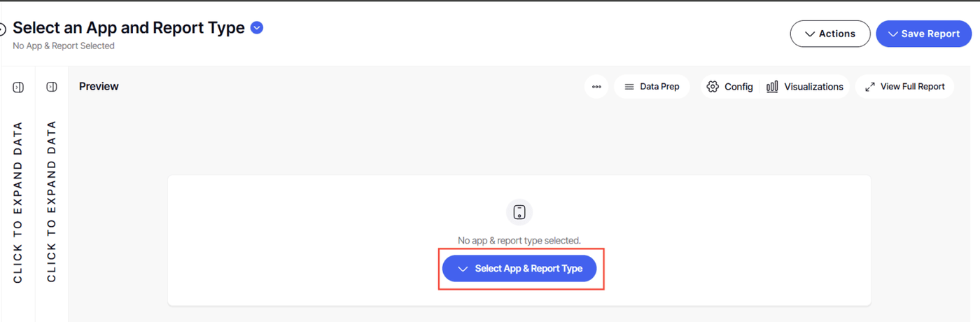The height and width of the screenshot is (322, 980).
Task: Open View Full Report
Action: (904, 87)
